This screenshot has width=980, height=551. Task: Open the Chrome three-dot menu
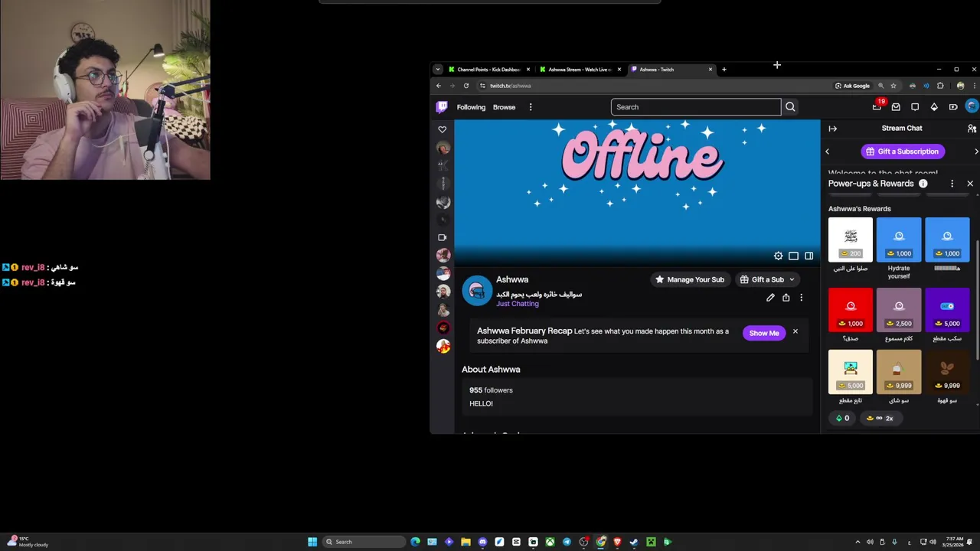pyautogui.click(x=973, y=86)
